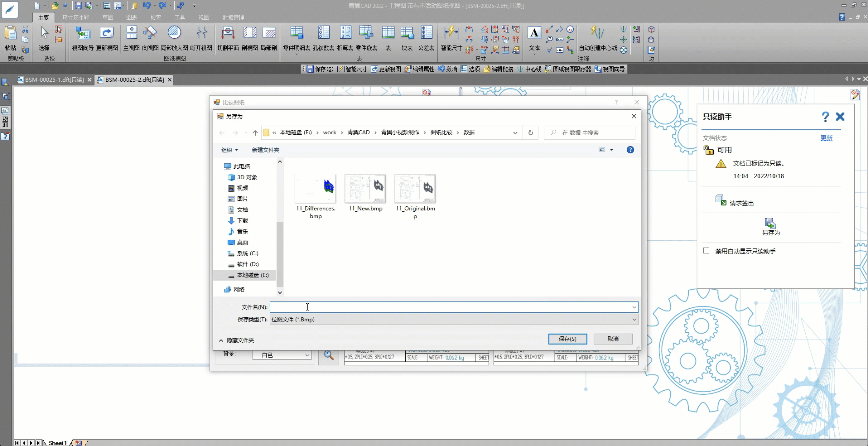This screenshot has width=868, height=446.
Task: Click 图纸视图跟踪器 on the command bar
Action: point(568,69)
